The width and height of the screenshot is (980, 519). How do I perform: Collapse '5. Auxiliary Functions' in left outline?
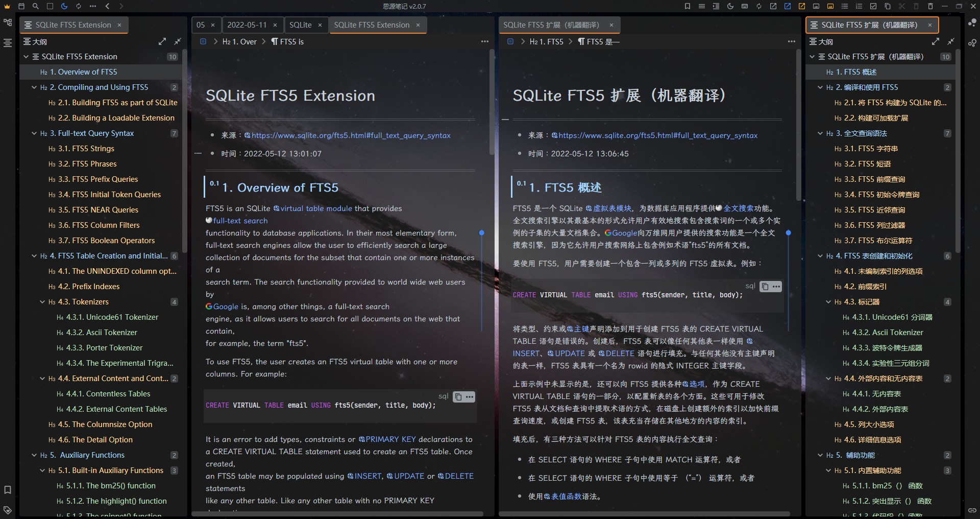(34, 455)
